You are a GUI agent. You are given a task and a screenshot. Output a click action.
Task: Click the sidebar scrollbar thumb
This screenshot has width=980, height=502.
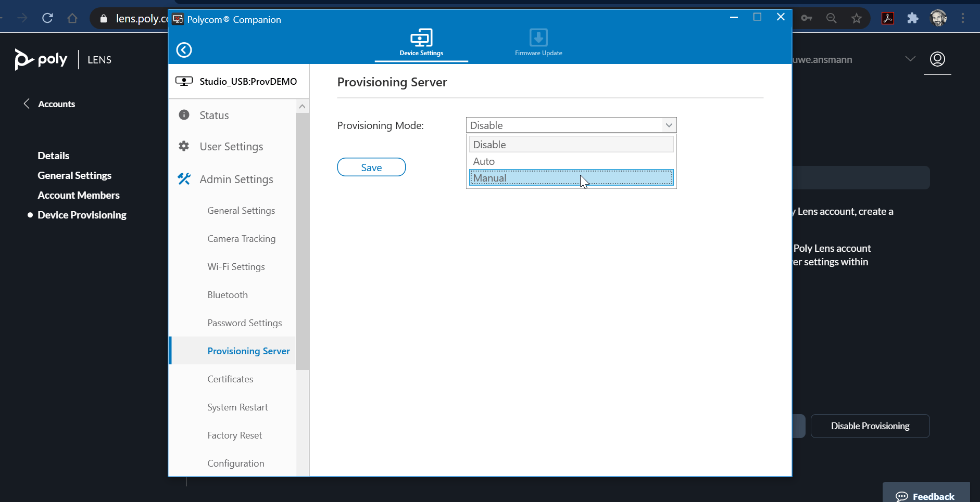pos(302,241)
